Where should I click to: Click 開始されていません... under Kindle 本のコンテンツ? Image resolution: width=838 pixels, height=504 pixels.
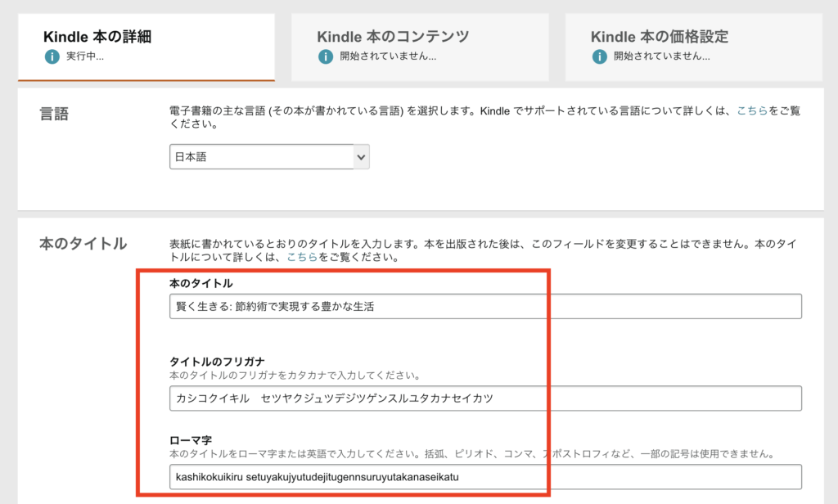pos(388,56)
